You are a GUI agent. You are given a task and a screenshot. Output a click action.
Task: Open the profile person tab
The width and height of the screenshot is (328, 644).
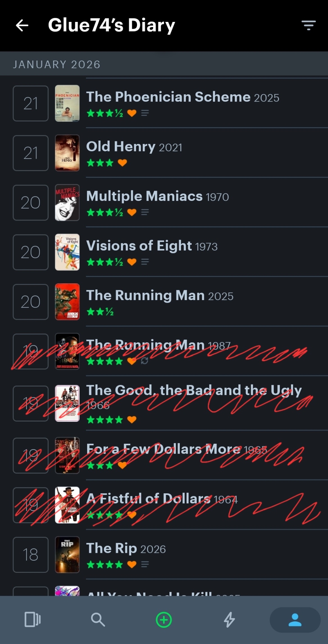[x=295, y=620]
